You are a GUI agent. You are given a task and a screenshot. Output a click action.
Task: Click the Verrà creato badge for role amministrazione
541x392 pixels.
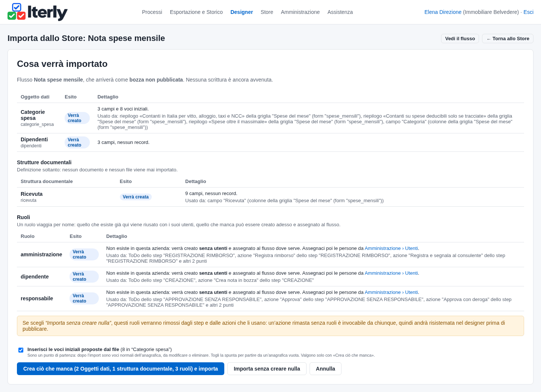(x=84, y=254)
